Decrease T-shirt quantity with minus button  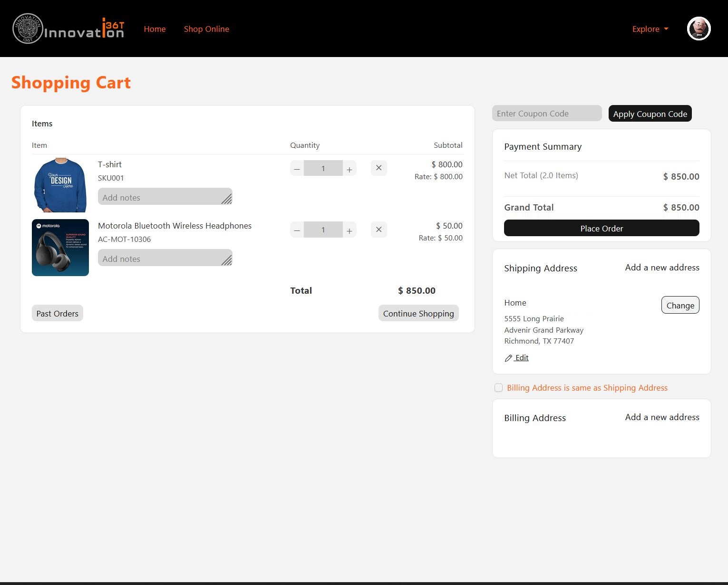297,169
